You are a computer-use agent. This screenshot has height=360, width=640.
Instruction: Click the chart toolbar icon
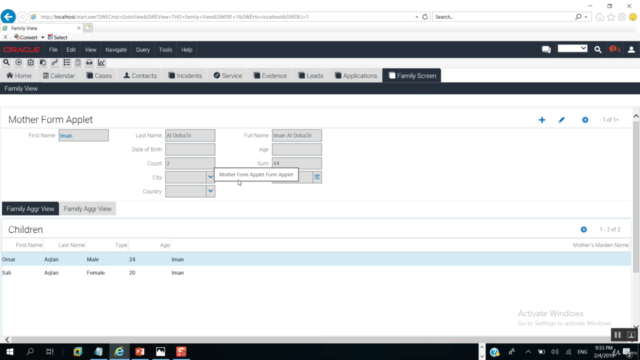pyautogui.click(x=101, y=62)
